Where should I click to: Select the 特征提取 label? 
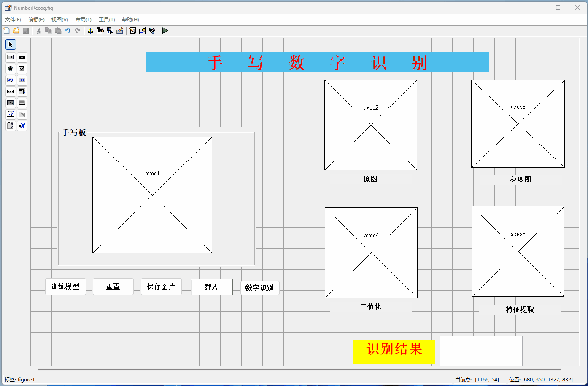[520, 309]
